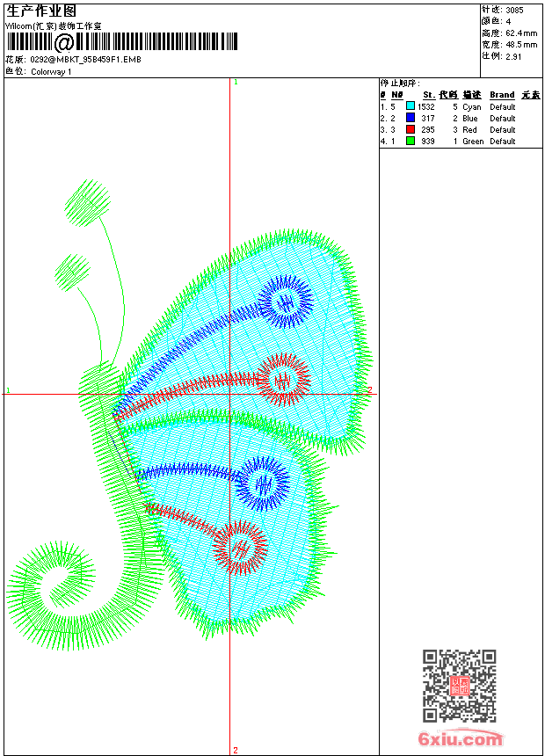The height and width of the screenshot is (756, 545).
Task: Click the 'Green' description cell
Action: (473, 142)
